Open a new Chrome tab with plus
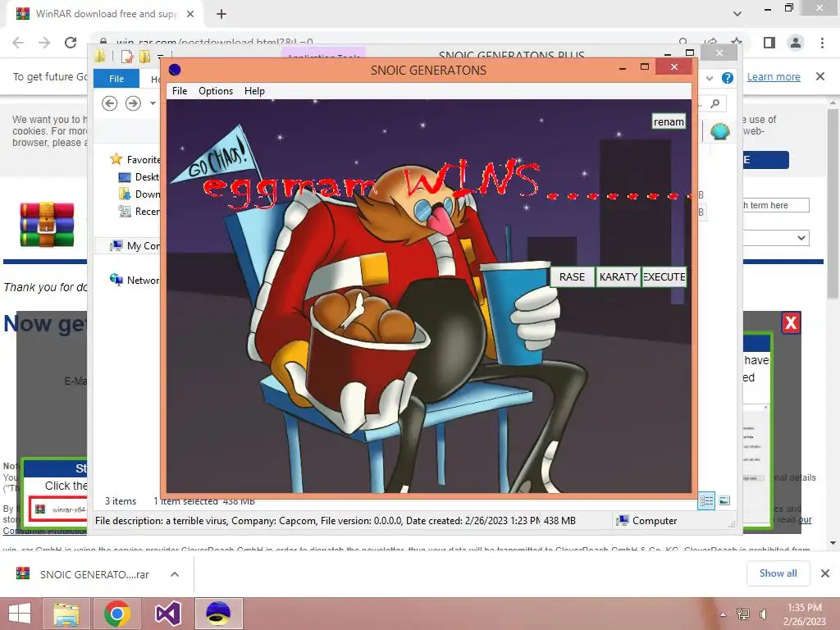Viewport: 840px width, 630px height. point(221,14)
